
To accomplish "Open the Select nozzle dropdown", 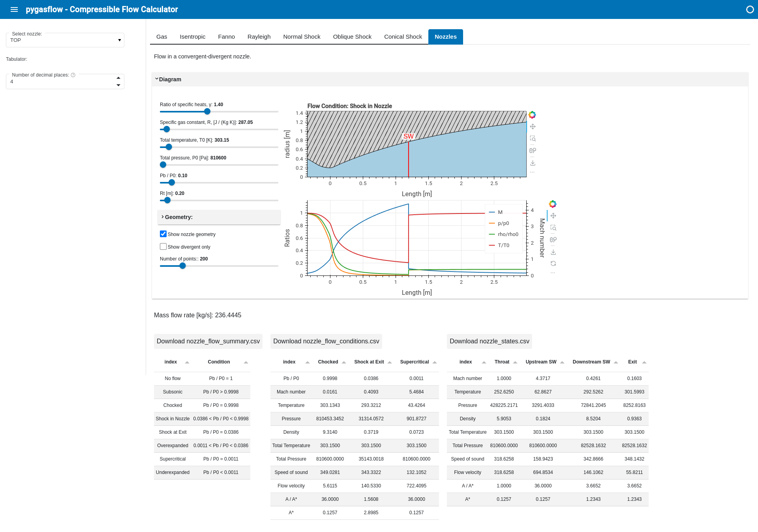I will click(65, 40).
